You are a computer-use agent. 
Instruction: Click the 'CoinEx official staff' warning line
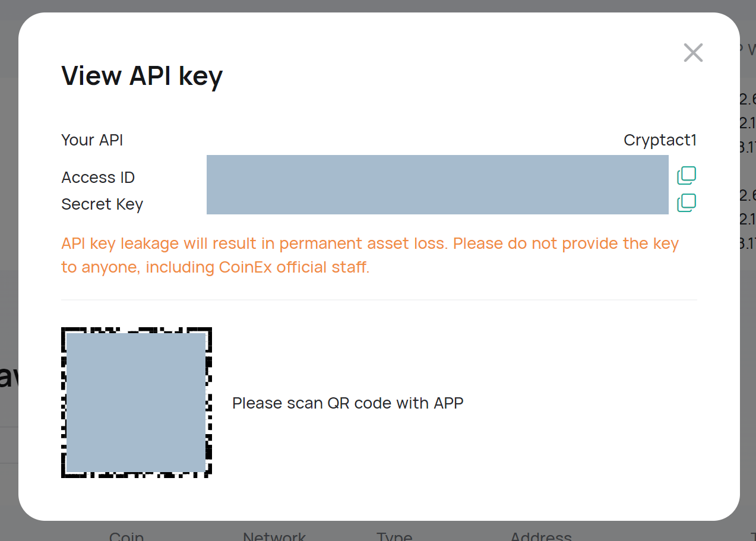click(215, 267)
